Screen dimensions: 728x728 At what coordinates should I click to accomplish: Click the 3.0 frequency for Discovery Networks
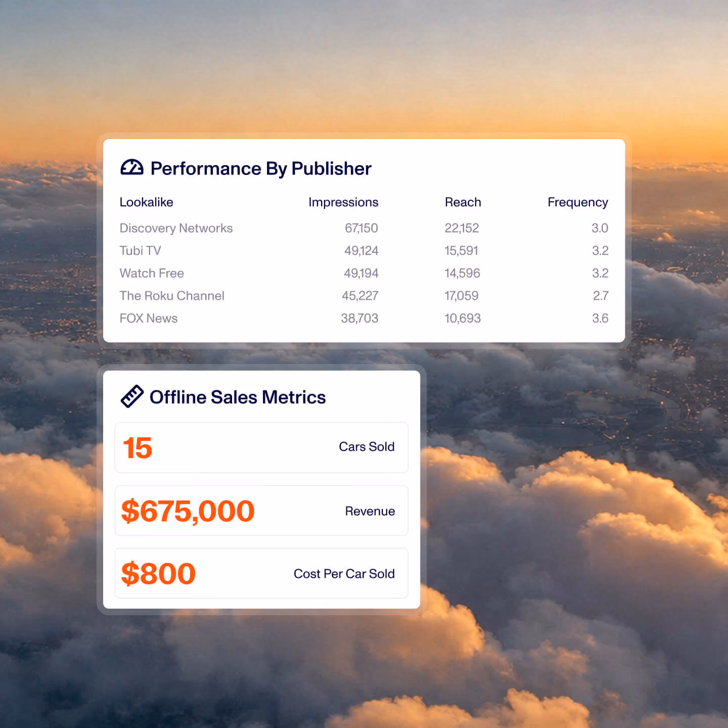pos(600,228)
